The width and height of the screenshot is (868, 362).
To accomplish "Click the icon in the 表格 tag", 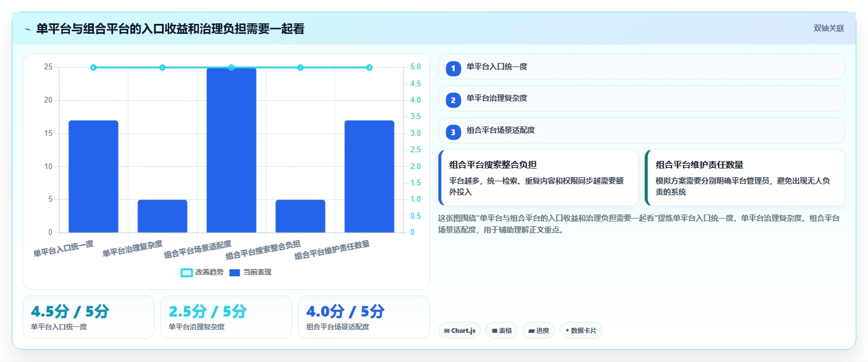I will click(494, 331).
